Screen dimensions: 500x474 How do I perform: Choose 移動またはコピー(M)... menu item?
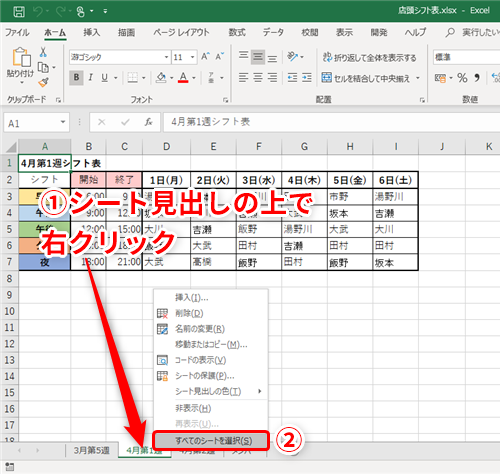tap(211, 344)
